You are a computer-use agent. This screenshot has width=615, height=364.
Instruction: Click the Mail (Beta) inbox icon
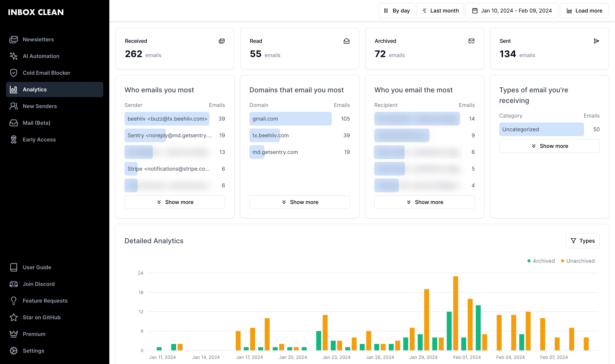(x=14, y=123)
